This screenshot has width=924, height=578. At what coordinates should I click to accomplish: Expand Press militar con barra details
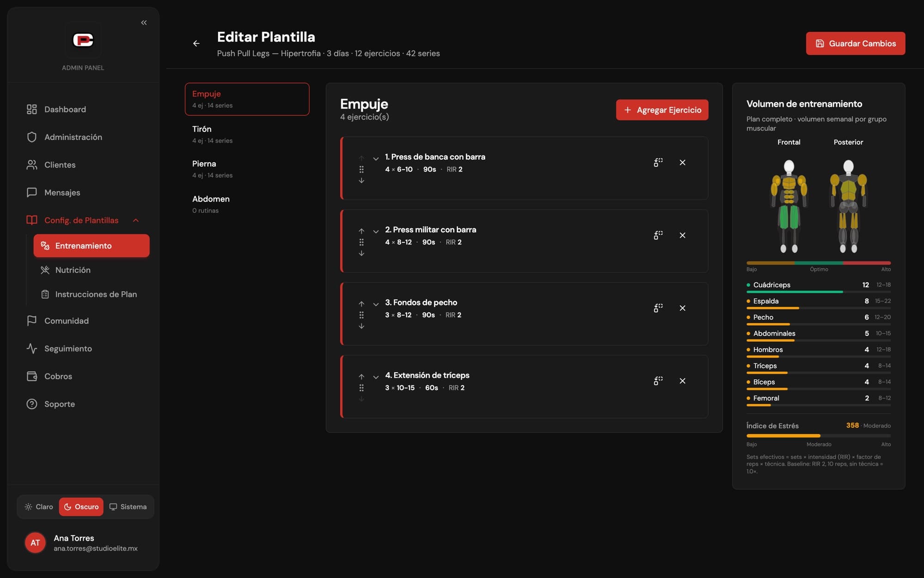point(376,231)
